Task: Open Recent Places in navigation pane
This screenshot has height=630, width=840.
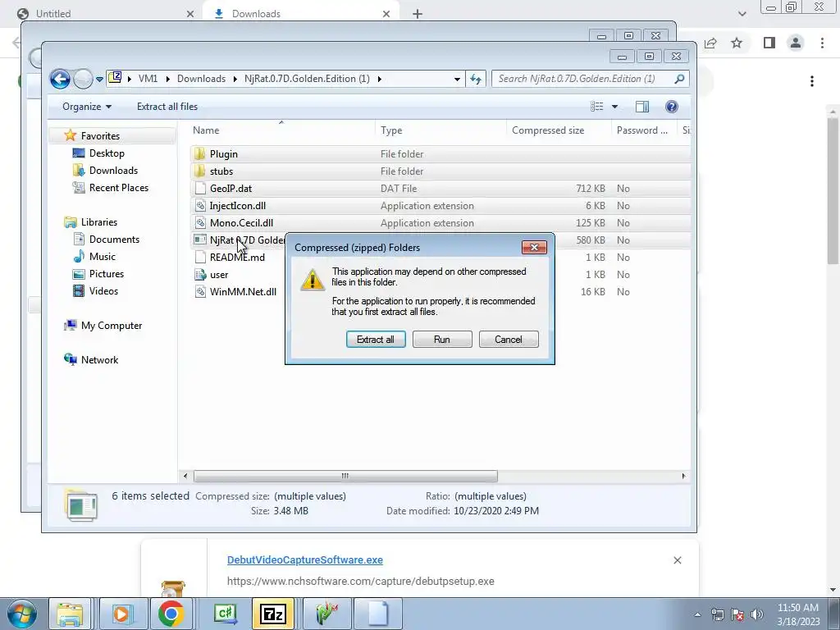Action: pyautogui.click(x=118, y=188)
